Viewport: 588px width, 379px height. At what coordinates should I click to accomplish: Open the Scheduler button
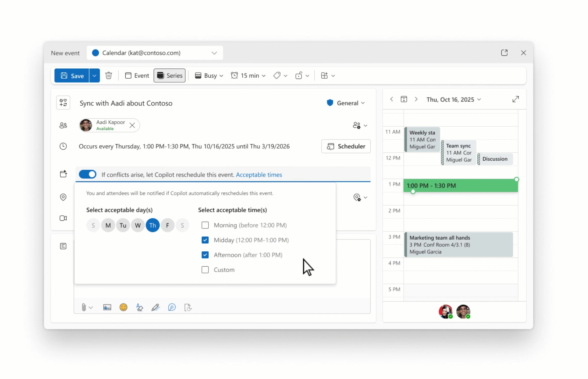coord(346,146)
